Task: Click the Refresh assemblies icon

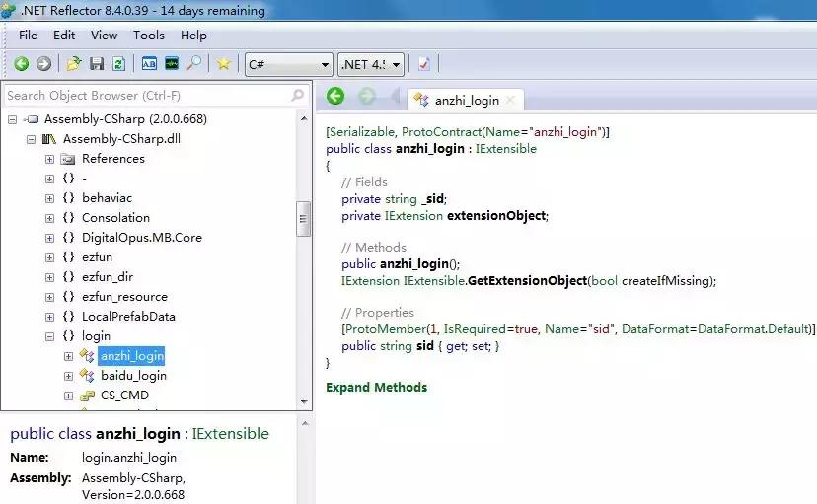Action: point(118,64)
